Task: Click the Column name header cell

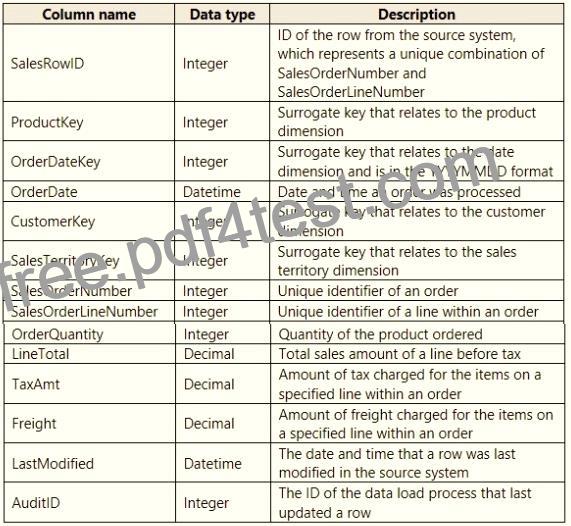Action: click(x=89, y=15)
